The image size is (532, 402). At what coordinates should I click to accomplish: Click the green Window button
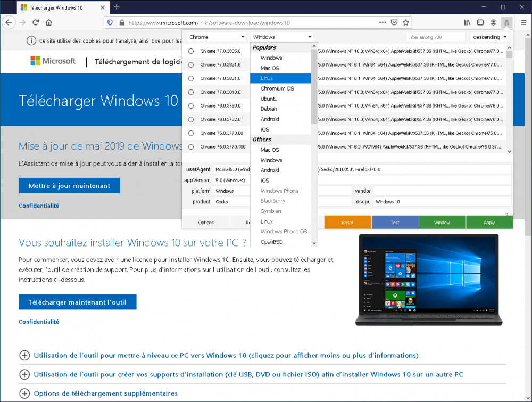[x=442, y=223]
